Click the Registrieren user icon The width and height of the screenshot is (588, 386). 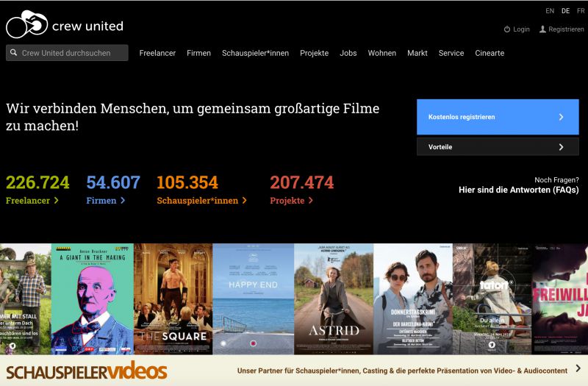point(542,29)
